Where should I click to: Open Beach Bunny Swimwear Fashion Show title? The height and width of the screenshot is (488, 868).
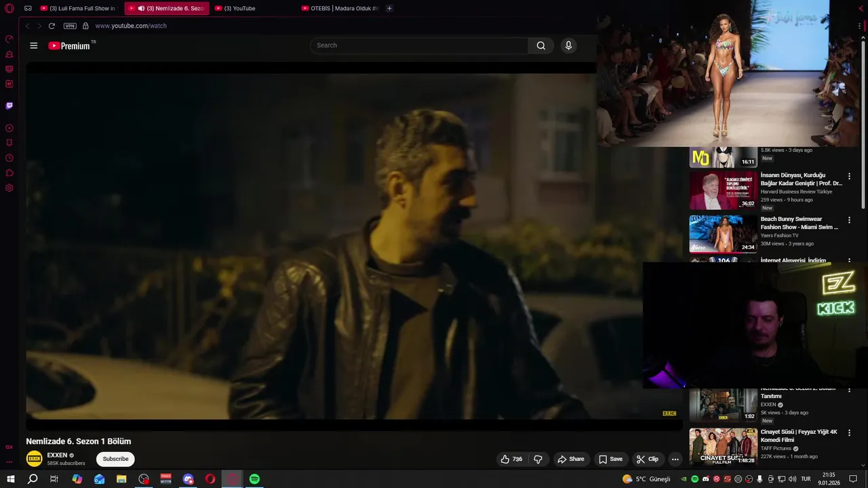point(800,223)
